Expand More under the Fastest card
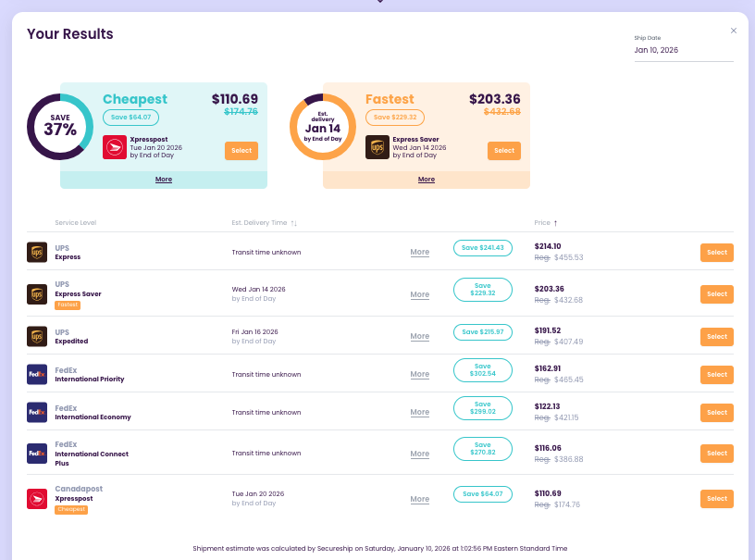Screen dimensions: 755x560 point(426,178)
